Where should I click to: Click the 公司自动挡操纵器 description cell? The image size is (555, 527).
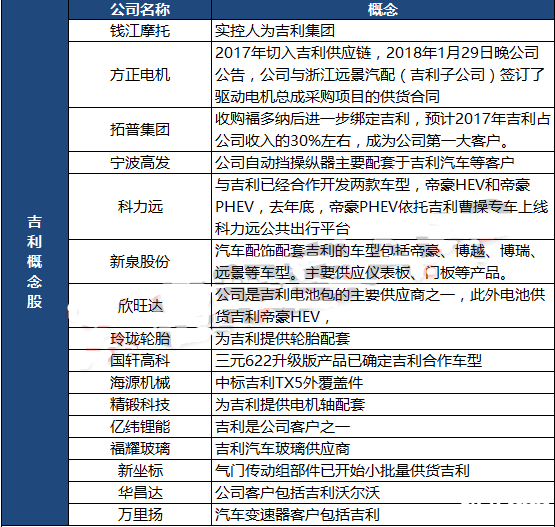pos(383,163)
